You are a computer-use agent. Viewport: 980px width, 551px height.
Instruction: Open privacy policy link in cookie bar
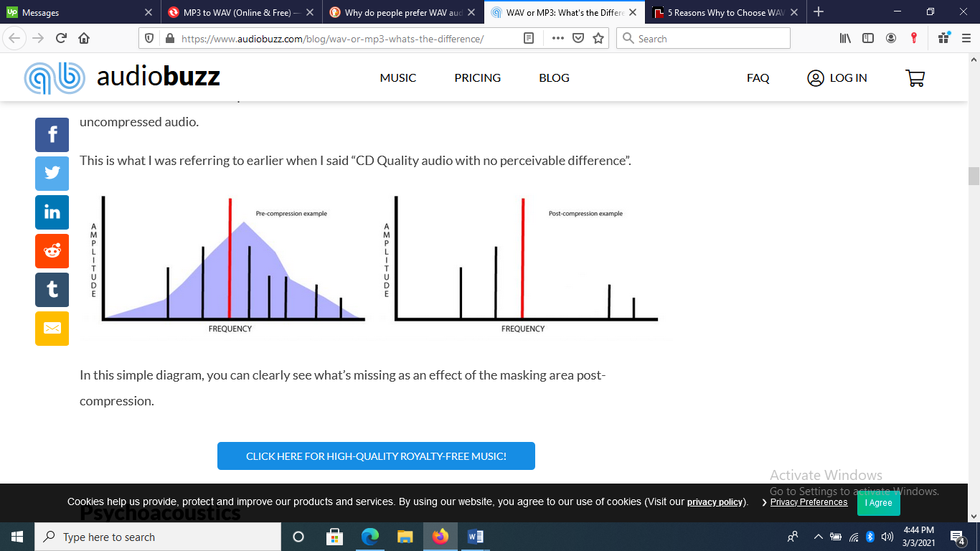(715, 502)
